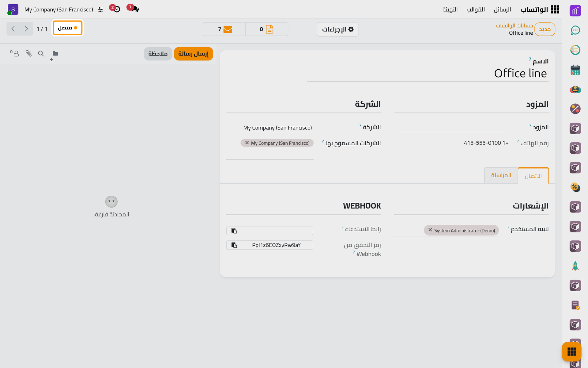The height and width of the screenshot is (368, 588).
Task: Open the القوالب templates menu
Action: [475, 10]
